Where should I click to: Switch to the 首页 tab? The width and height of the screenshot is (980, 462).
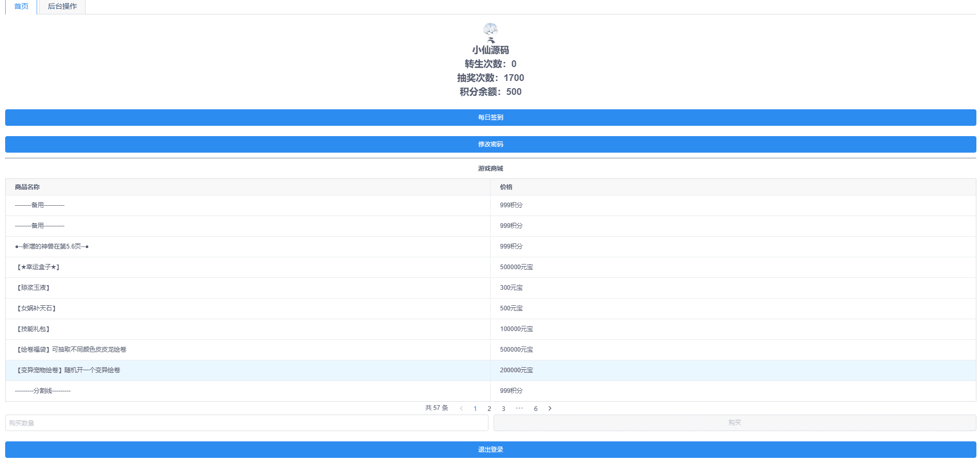coord(21,7)
